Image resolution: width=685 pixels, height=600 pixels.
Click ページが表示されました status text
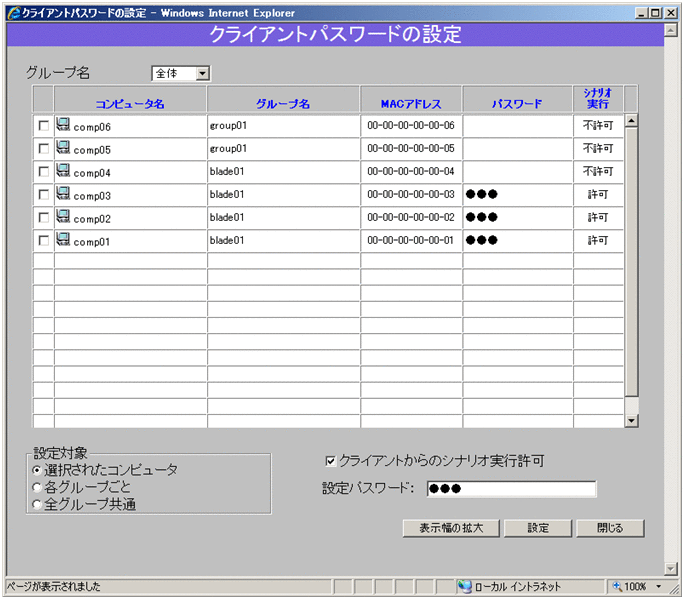click(x=54, y=586)
